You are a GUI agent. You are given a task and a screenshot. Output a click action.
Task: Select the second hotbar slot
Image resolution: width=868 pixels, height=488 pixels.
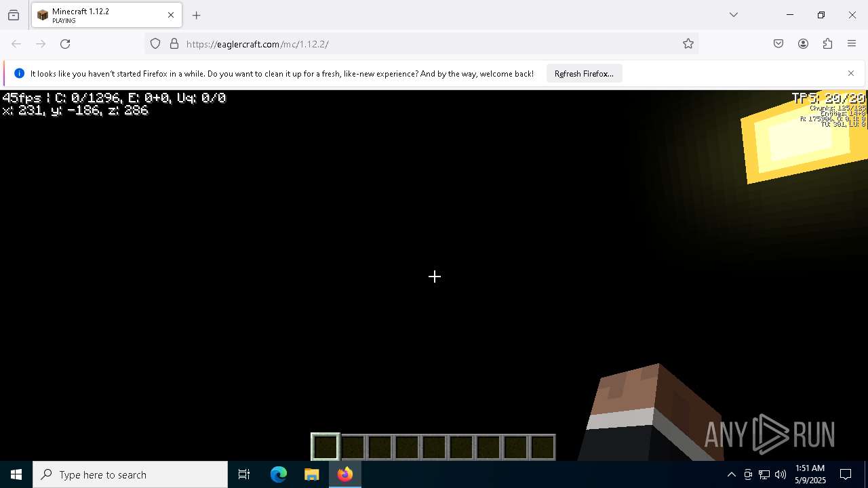[x=353, y=447]
